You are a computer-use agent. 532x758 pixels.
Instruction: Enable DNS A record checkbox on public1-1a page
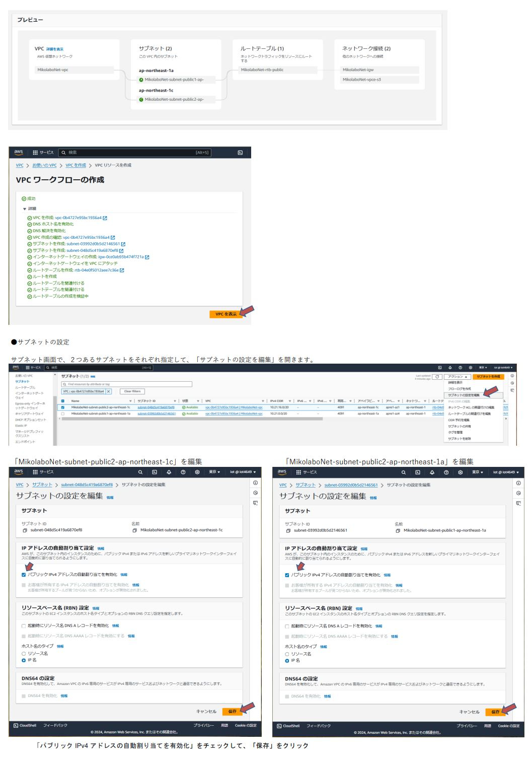point(287,627)
